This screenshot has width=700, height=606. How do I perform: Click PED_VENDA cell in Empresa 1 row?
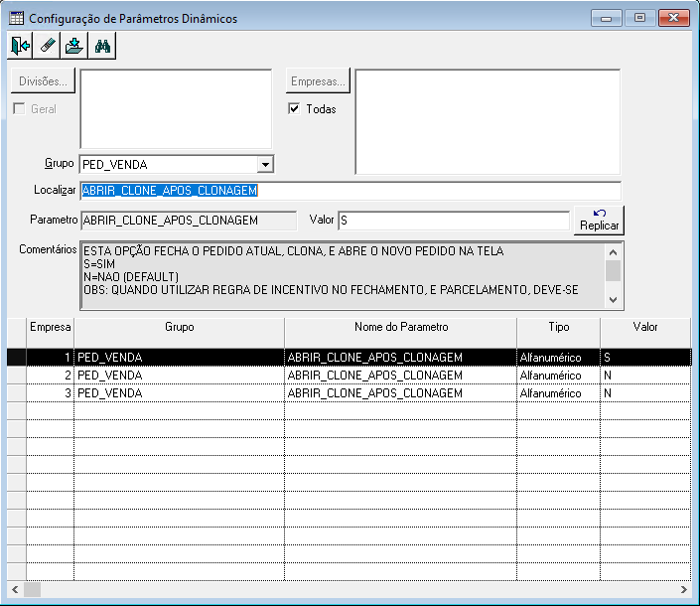click(179, 358)
